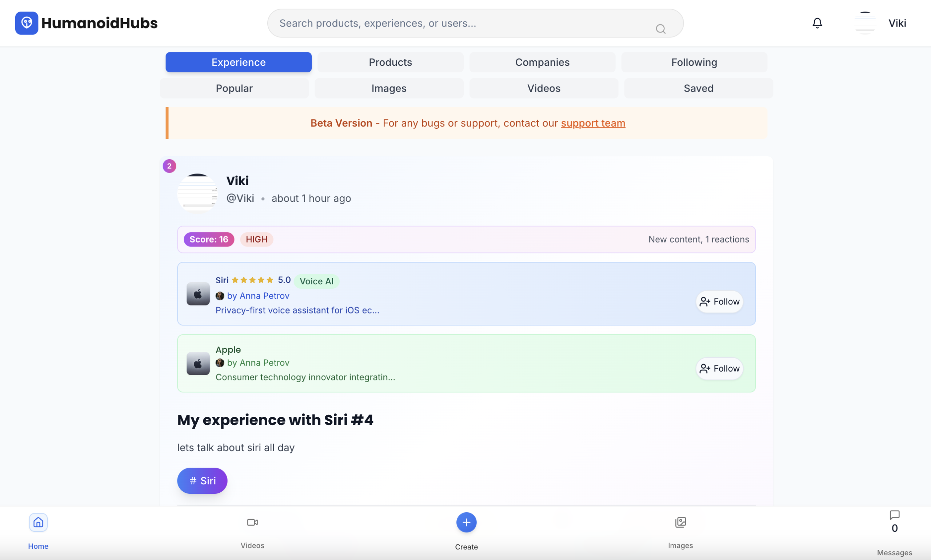Click the Home icon in bottom bar

pos(38,522)
